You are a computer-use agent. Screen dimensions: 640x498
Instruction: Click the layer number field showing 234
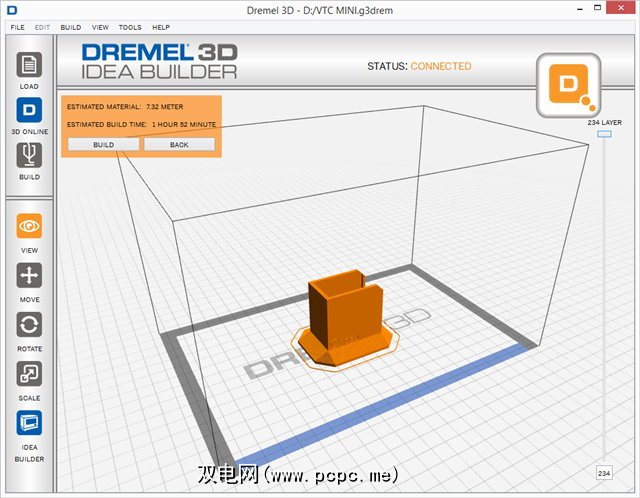pyautogui.click(x=604, y=473)
